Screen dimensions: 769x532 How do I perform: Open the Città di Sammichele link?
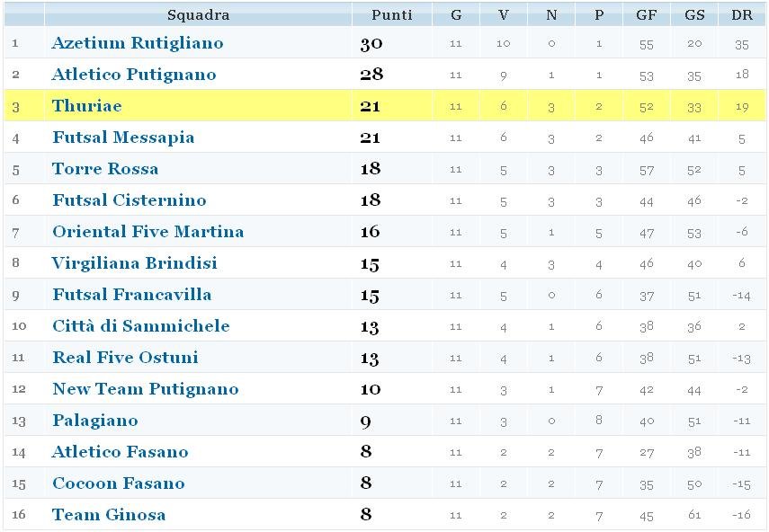(140, 326)
